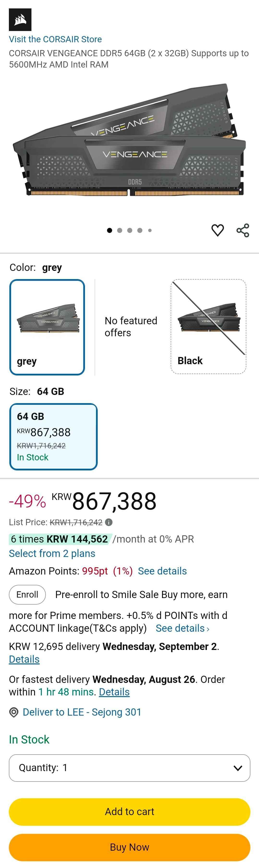
Task: Tap the main Vengeance RAM product image
Action: 130,140
